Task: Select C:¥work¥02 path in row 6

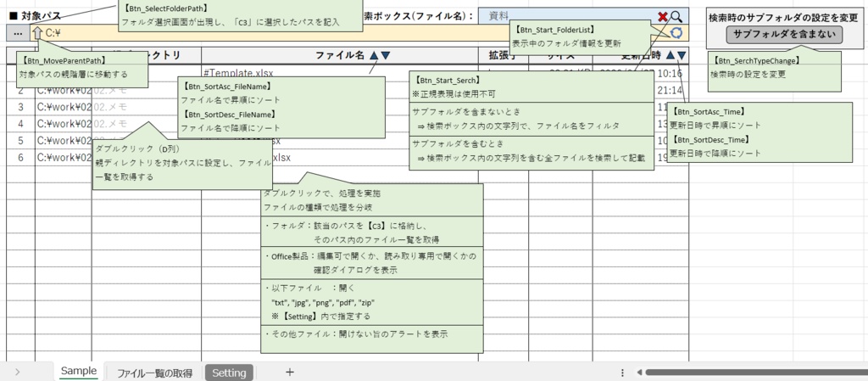Action: click(64, 157)
